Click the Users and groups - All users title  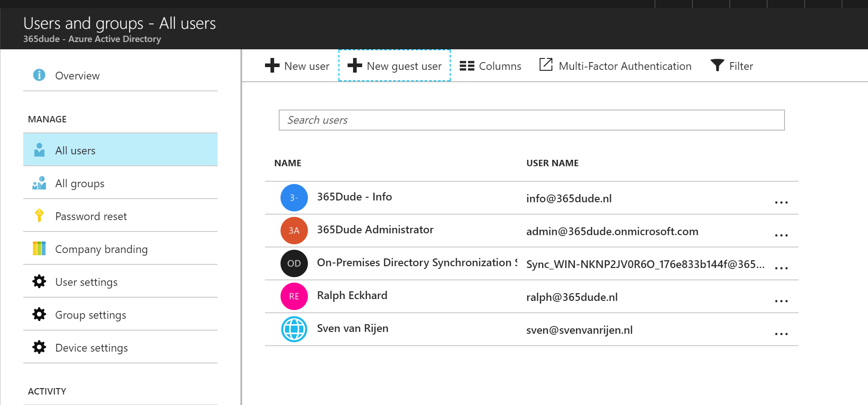pyautogui.click(x=120, y=23)
